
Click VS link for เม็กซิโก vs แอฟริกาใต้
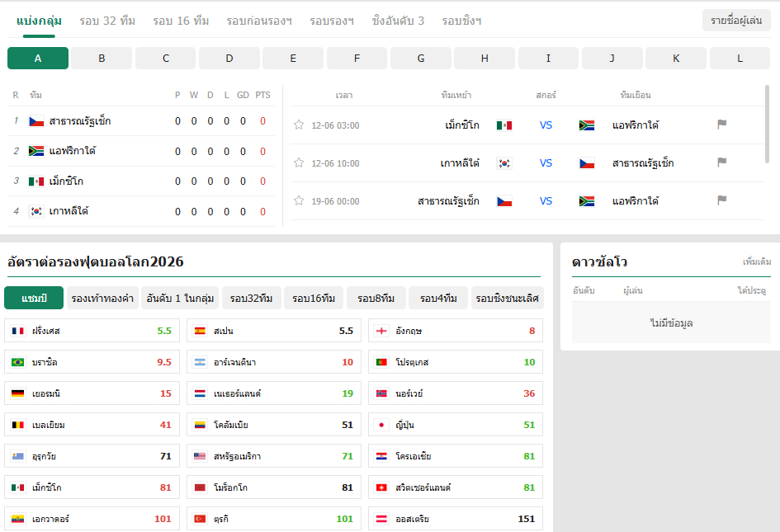click(x=546, y=125)
